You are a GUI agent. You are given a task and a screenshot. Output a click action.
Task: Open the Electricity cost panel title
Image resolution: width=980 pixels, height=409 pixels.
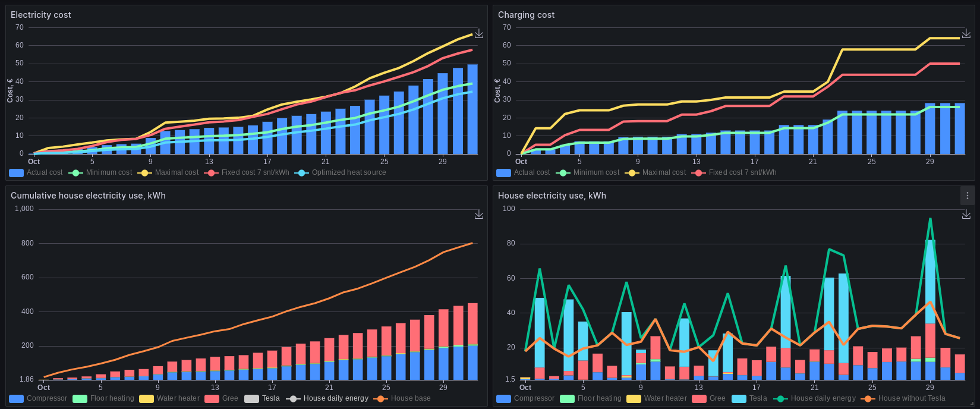[x=40, y=15]
